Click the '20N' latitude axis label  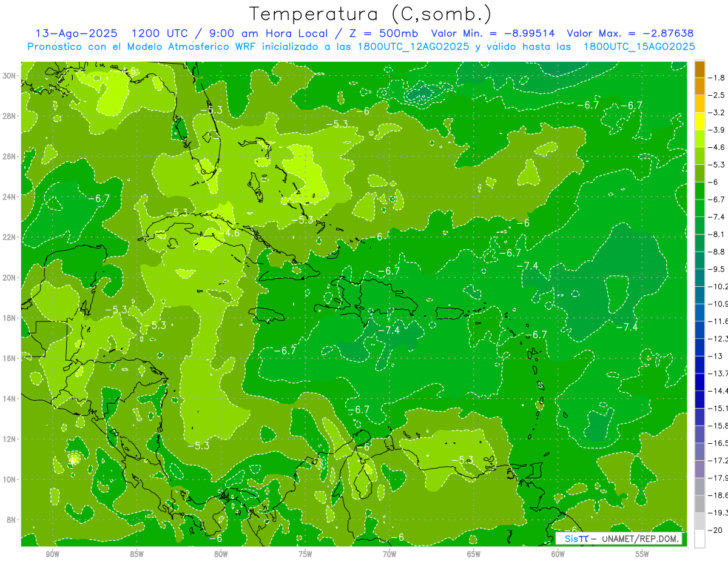tap(10, 278)
